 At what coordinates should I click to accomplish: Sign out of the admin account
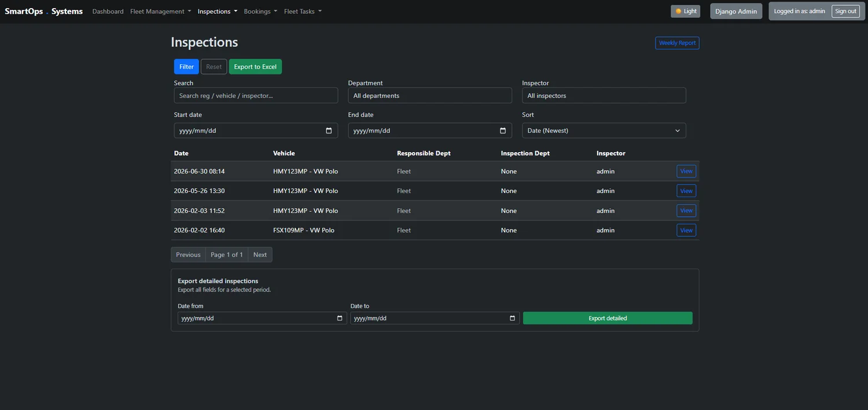point(845,11)
